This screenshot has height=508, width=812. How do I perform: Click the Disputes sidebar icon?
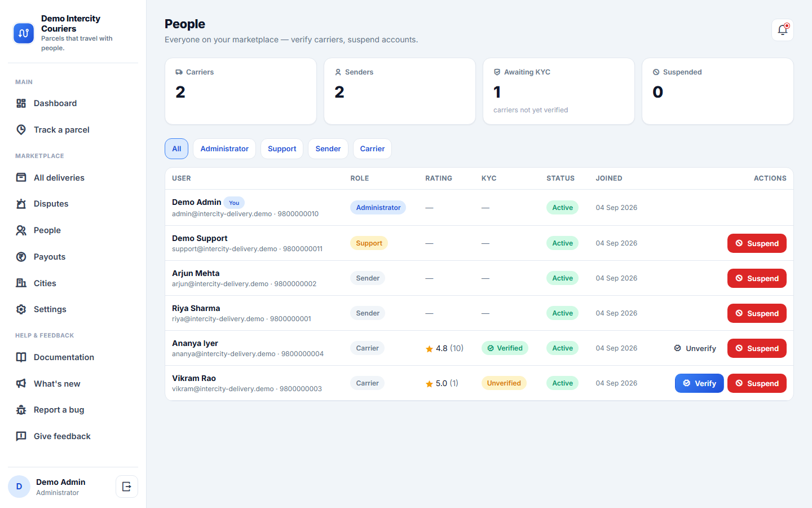(x=21, y=204)
